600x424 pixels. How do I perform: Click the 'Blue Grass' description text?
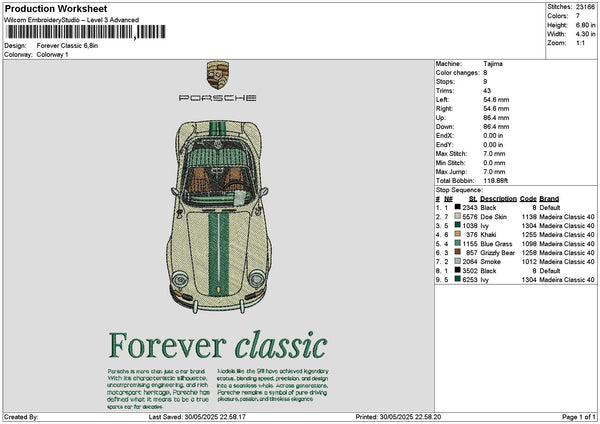(x=496, y=244)
